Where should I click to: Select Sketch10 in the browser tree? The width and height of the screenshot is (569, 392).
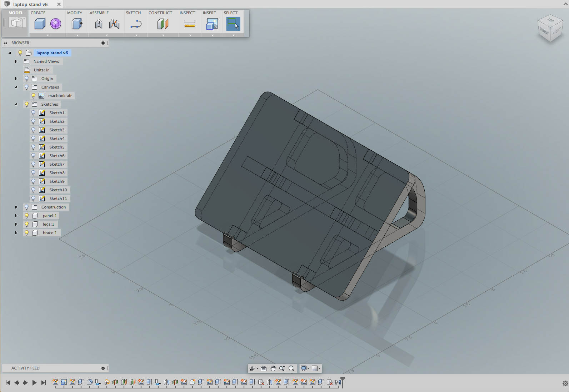tap(58, 190)
